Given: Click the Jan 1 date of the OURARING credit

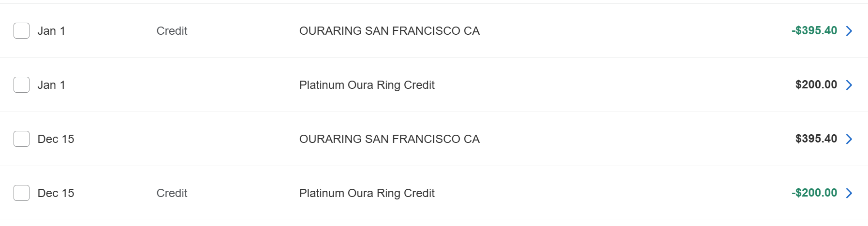Looking at the screenshot, I should coord(51,31).
